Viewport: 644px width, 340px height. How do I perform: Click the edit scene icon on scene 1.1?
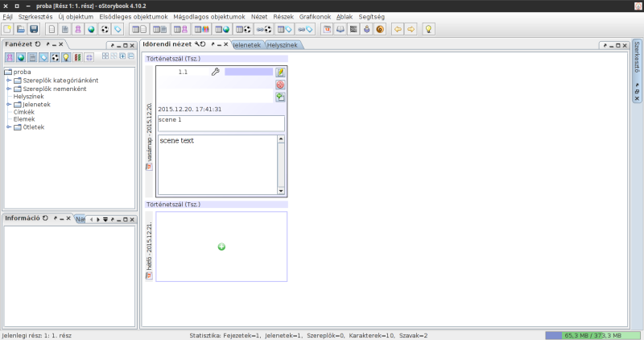[x=280, y=72]
